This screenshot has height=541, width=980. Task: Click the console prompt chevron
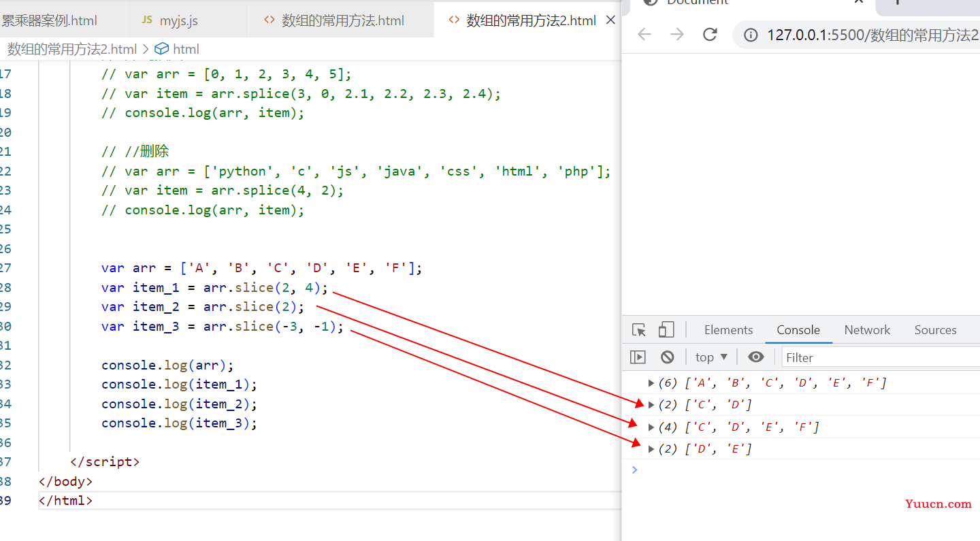634,470
